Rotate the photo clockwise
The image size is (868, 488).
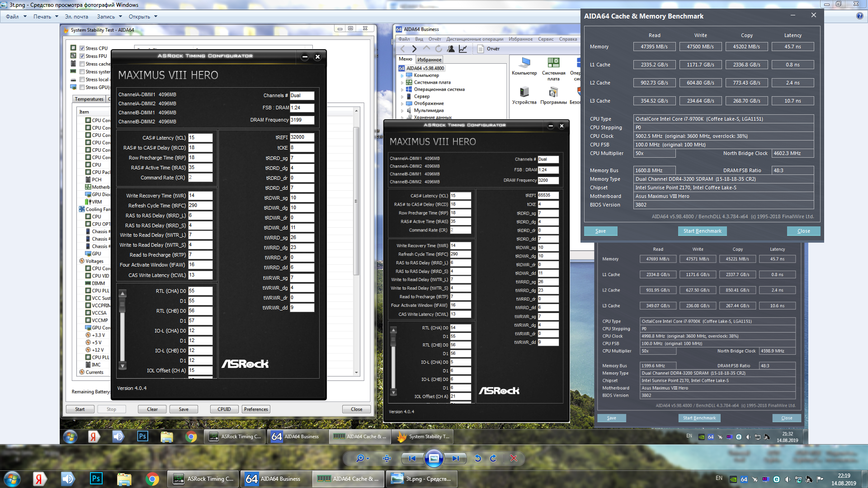pyautogui.click(x=493, y=458)
